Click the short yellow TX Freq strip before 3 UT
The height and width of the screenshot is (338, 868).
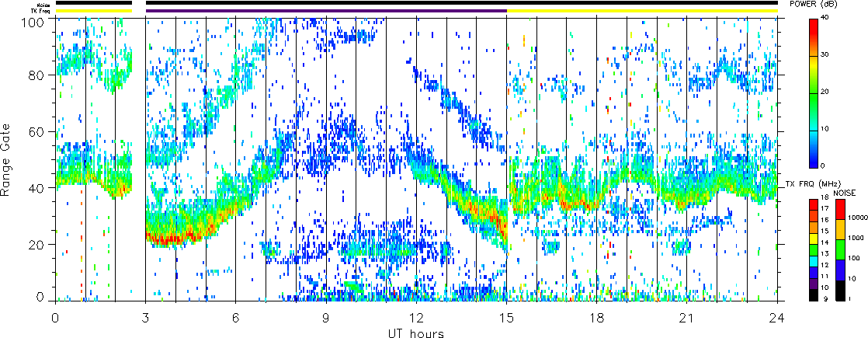pos(93,11)
